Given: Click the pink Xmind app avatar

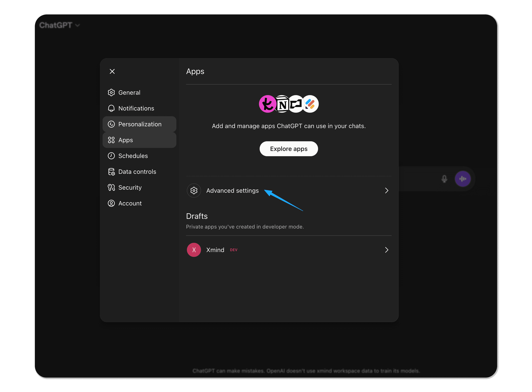Looking at the screenshot, I should [x=194, y=250].
